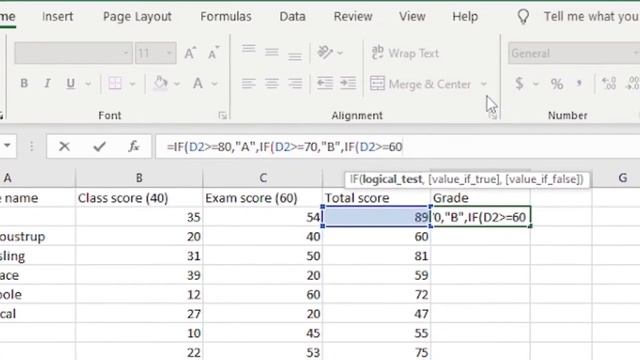This screenshot has height=360, width=640.
Task: Click the Insert Function fx icon
Action: (133, 146)
